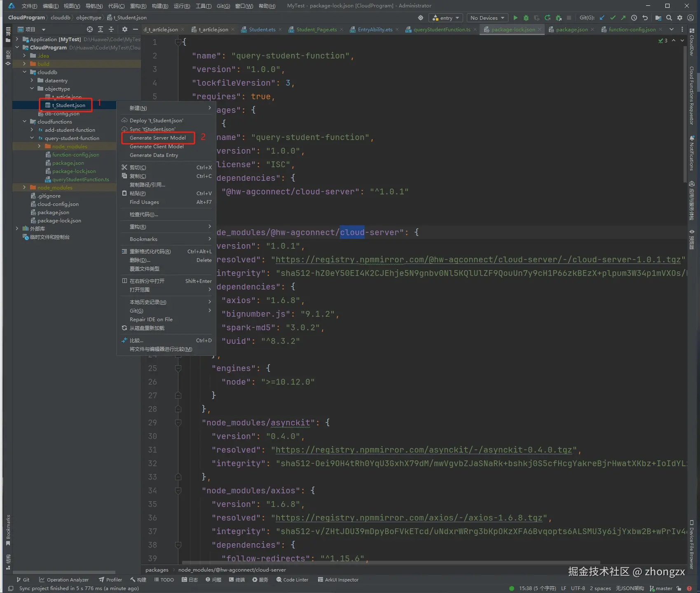Click the master branch indicator in status bar
This screenshot has width=700, height=593.
pyautogui.click(x=660, y=588)
